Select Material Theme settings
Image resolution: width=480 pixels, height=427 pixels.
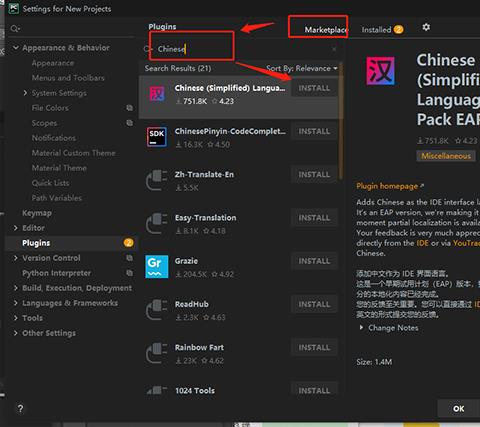click(x=59, y=168)
